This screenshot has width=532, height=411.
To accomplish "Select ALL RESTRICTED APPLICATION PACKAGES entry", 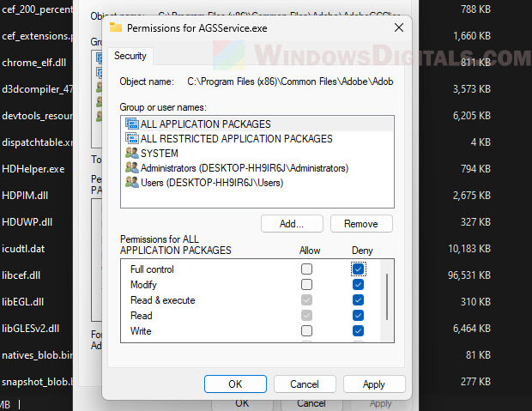I will [257, 138].
